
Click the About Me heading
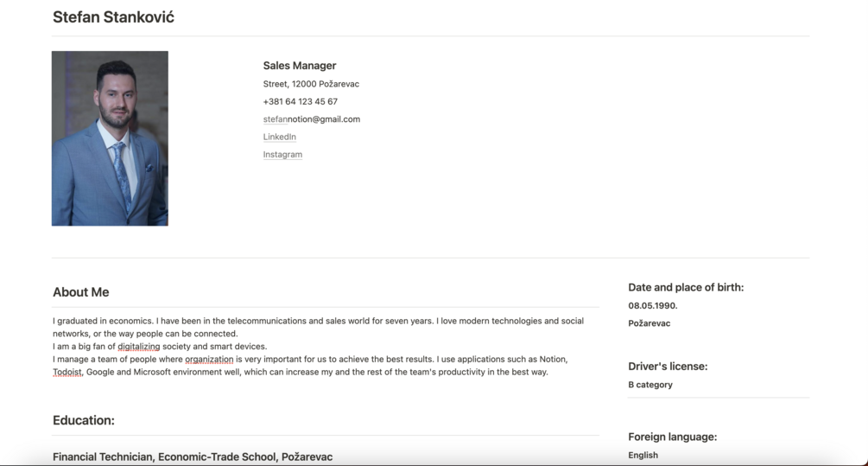click(x=81, y=292)
